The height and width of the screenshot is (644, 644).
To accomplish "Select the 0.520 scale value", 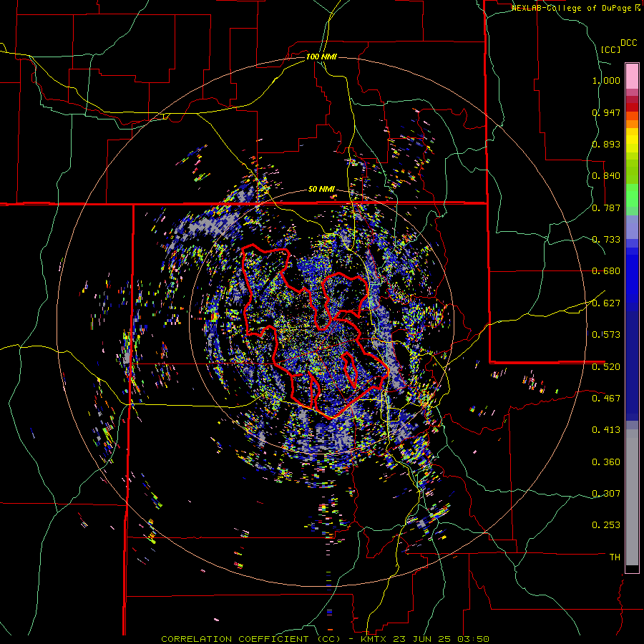I will pyautogui.click(x=606, y=367).
